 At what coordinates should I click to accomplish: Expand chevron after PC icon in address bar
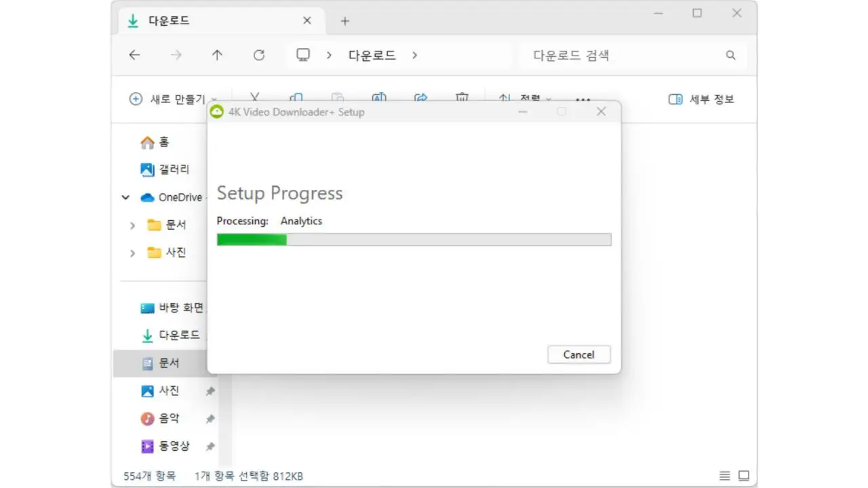click(329, 56)
